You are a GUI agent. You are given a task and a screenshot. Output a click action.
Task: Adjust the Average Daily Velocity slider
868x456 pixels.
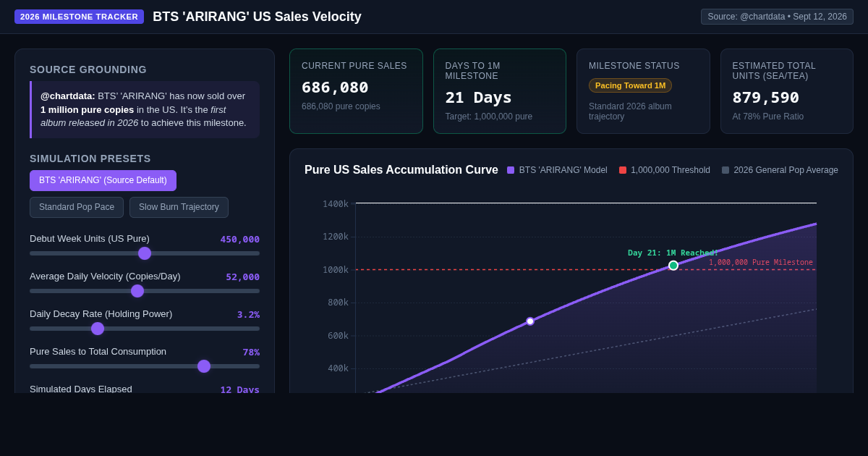pos(145,291)
